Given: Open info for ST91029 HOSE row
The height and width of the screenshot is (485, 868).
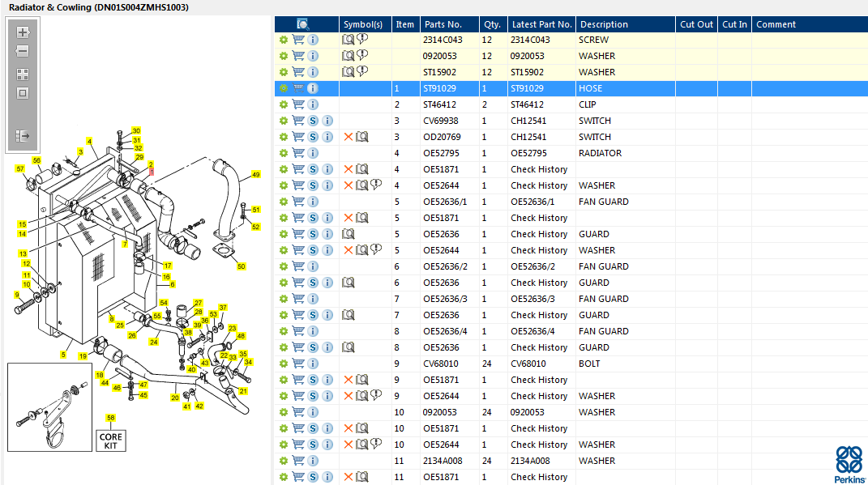Looking at the screenshot, I should tap(313, 88).
